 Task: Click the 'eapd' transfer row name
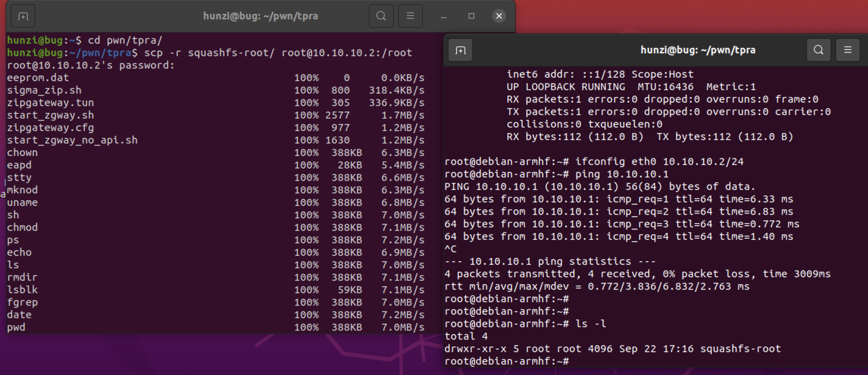19,165
